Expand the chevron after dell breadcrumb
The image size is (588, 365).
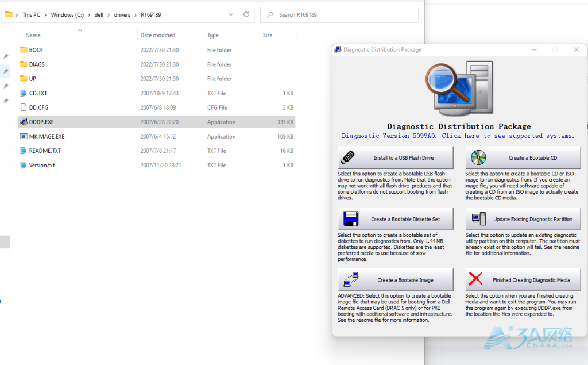(x=109, y=14)
